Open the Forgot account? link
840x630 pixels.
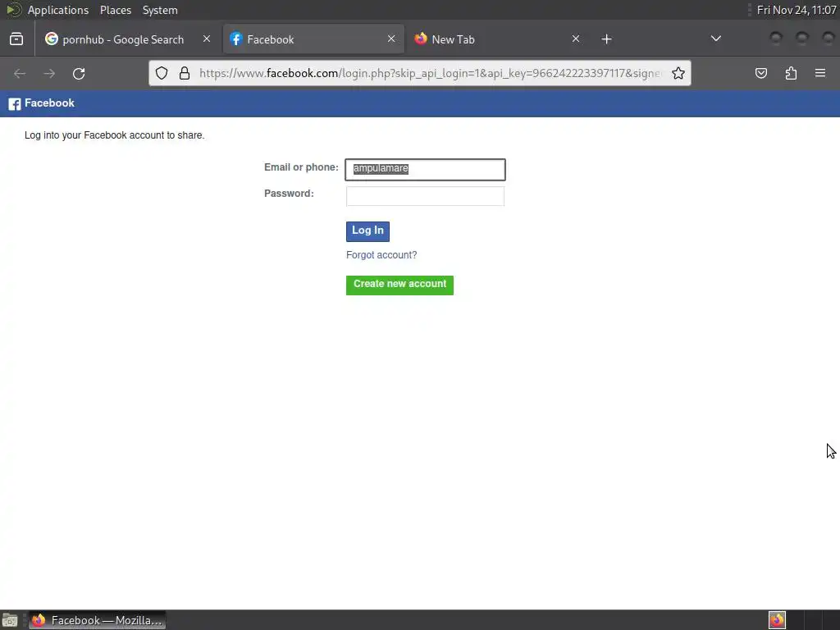[381, 255]
